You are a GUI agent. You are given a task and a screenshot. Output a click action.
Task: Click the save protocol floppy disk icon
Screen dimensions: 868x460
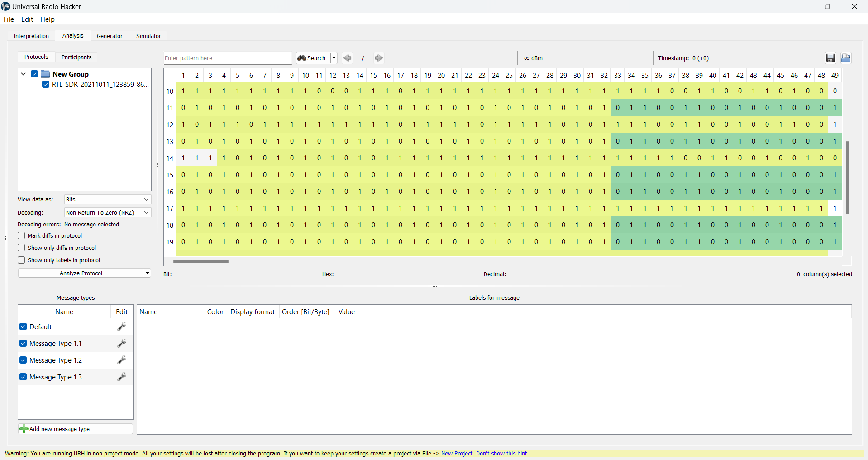point(830,58)
